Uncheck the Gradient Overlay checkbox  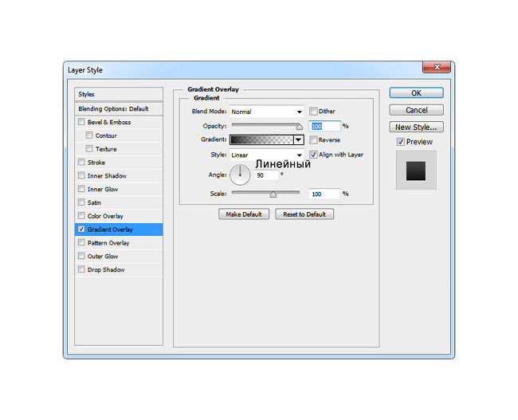(x=81, y=229)
